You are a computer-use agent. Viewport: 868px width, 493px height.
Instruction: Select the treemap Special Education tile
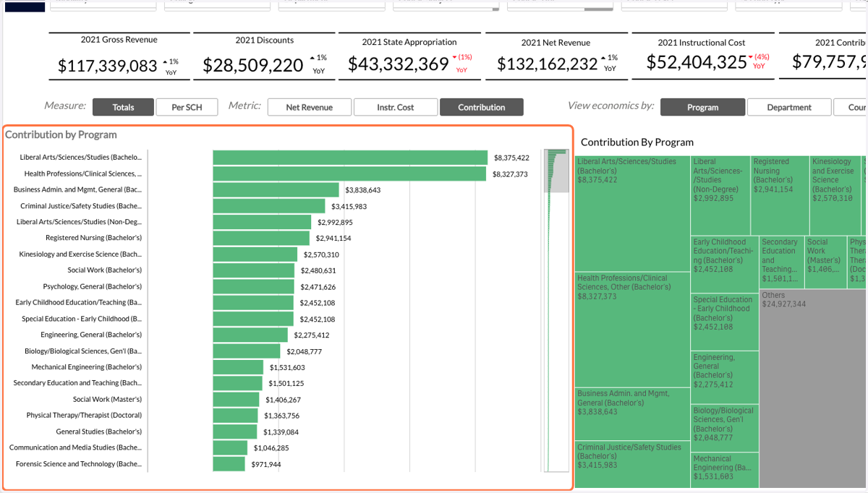point(725,321)
